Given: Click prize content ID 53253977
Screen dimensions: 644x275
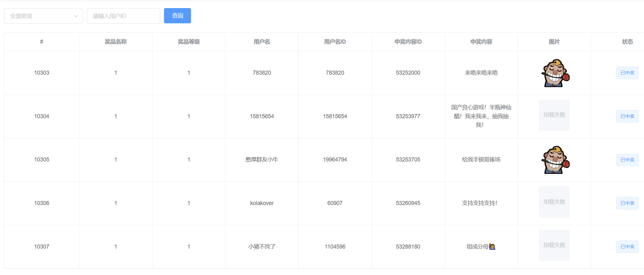Looking at the screenshot, I should pos(408,116).
